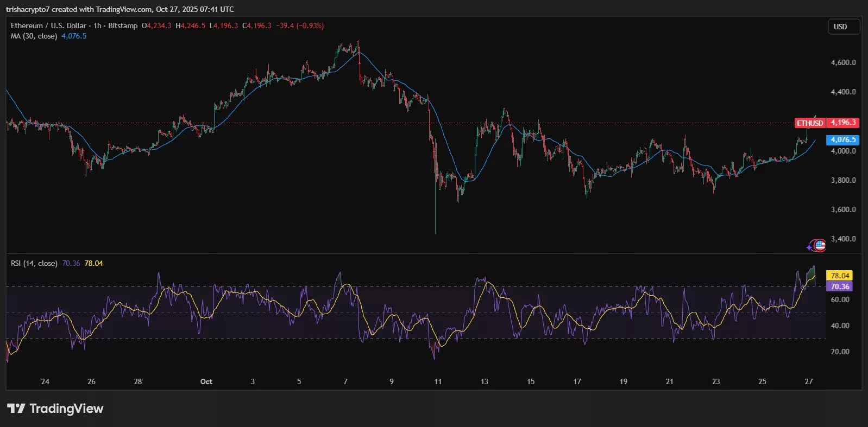Select the RSI (14, close) indicator legend
Image resolution: width=868 pixels, height=427 pixels.
coord(34,263)
